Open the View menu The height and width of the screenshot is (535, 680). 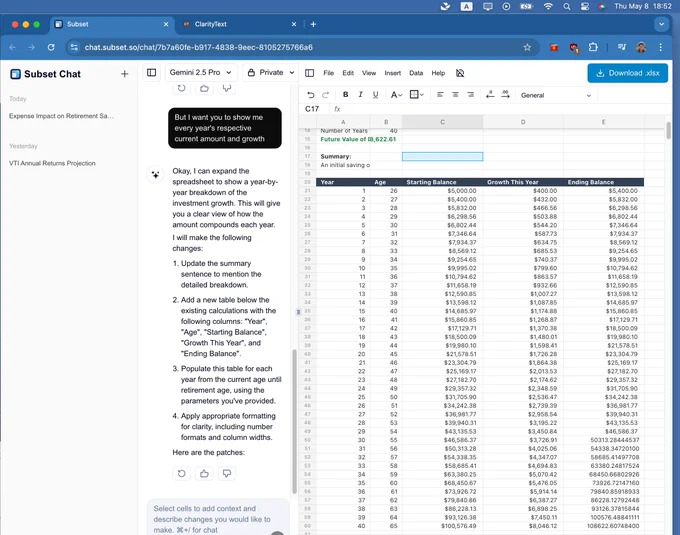click(x=369, y=73)
